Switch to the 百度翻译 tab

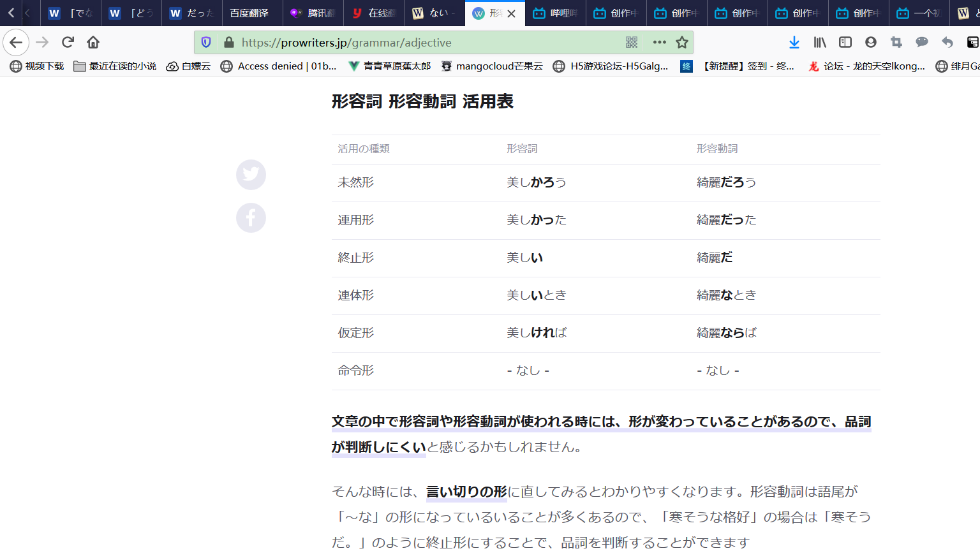point(253,13)
